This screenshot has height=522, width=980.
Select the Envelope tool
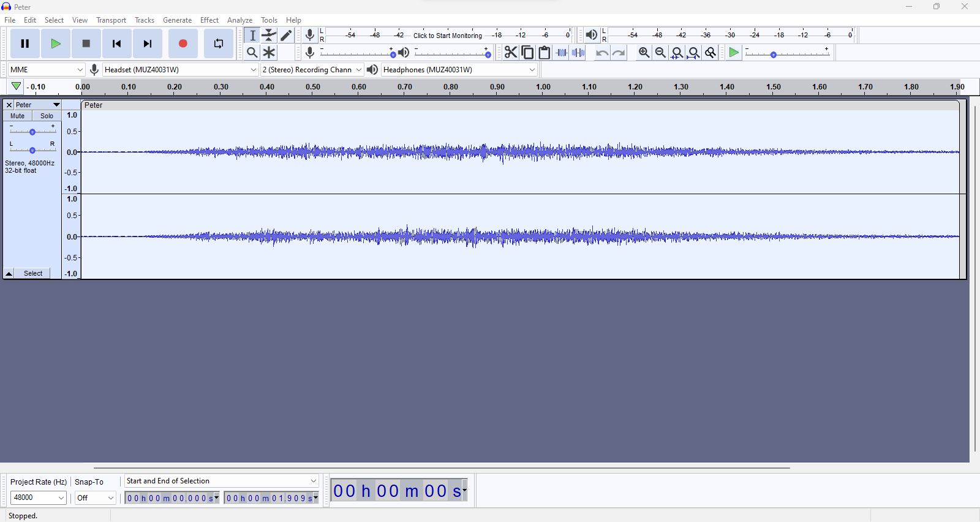point(269,36)
